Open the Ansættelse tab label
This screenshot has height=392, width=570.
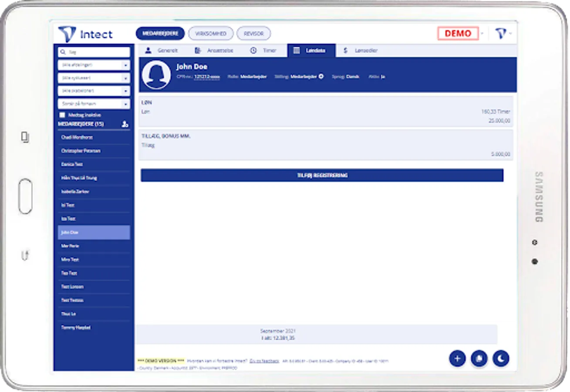(220, 51)
